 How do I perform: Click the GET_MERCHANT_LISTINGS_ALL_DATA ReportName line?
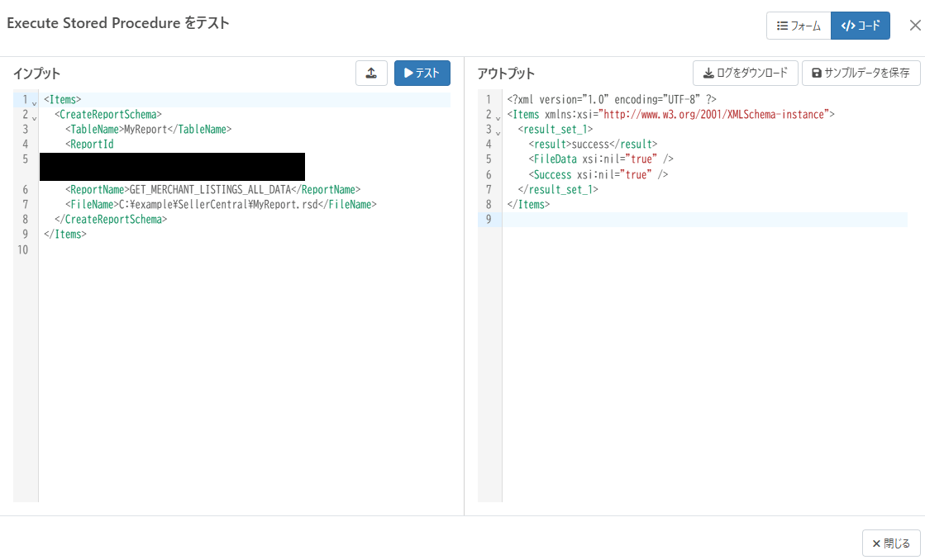click(x=213, y=189)
